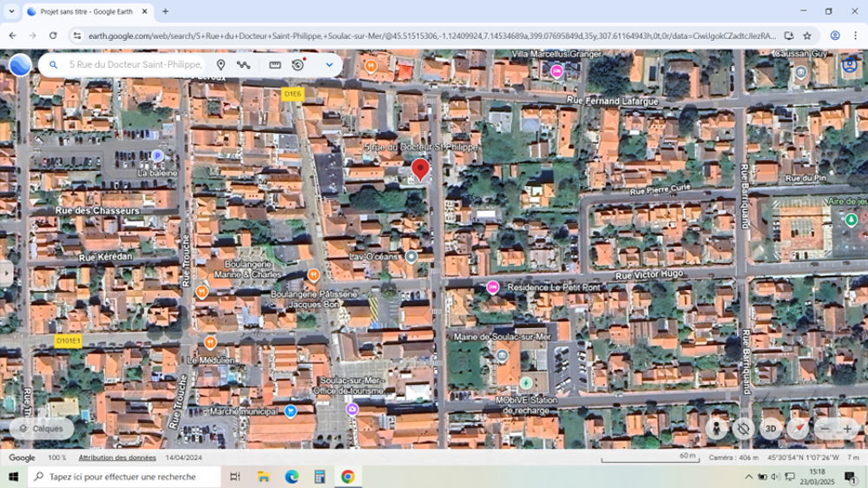Click the Rue Victor Hugo street label
Screen dimensions: 868x488
648,274
